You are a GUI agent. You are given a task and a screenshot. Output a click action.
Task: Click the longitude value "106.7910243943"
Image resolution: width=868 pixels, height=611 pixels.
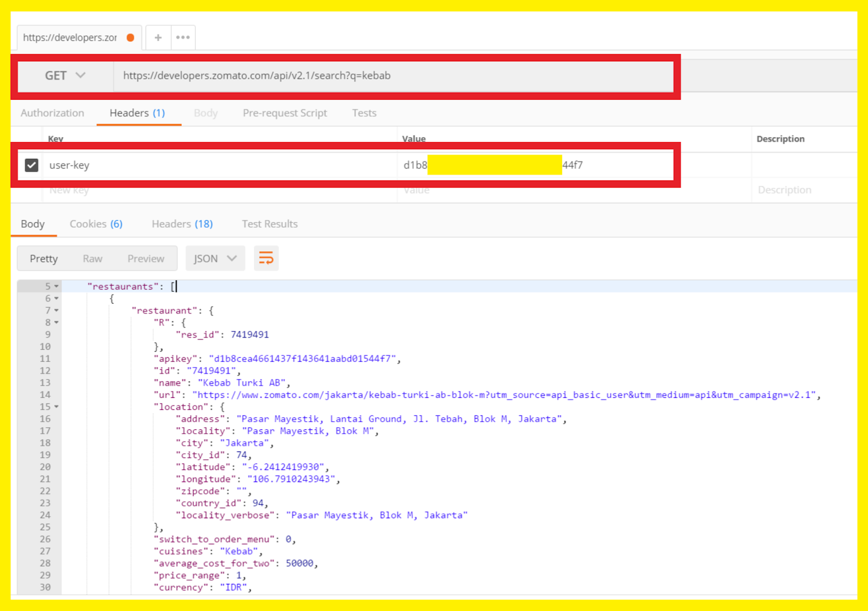(291, 479)
